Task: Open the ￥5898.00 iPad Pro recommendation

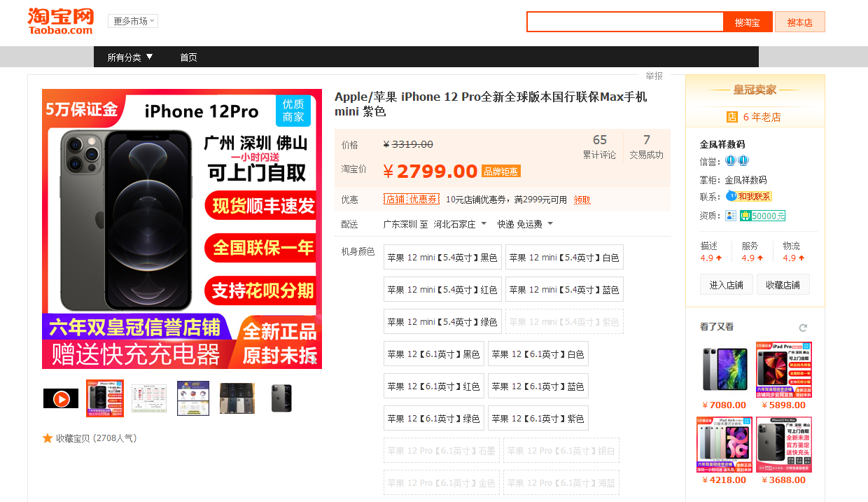Action: (783, 370)
